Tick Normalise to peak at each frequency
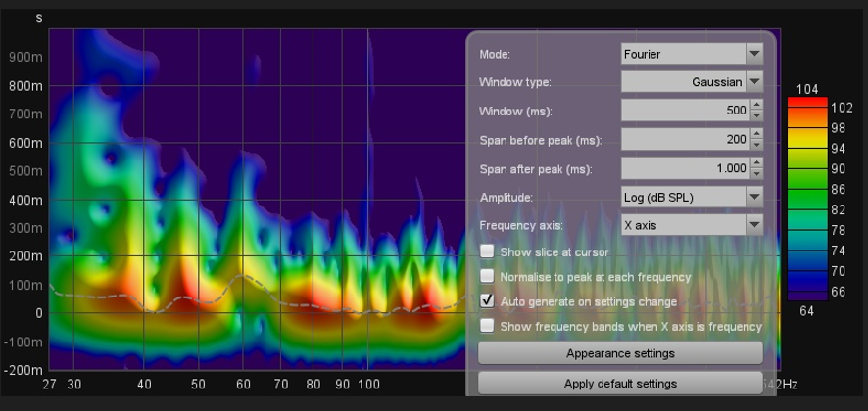This screenshot has width=868, height=411. pyautogui.click(x=487, y=277)
